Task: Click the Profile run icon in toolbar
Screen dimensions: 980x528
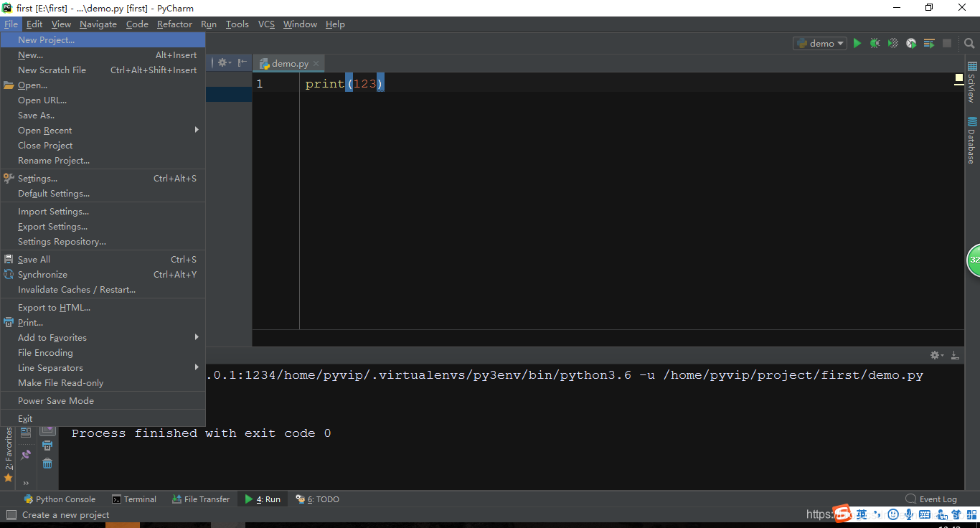Action: (911, 43)
